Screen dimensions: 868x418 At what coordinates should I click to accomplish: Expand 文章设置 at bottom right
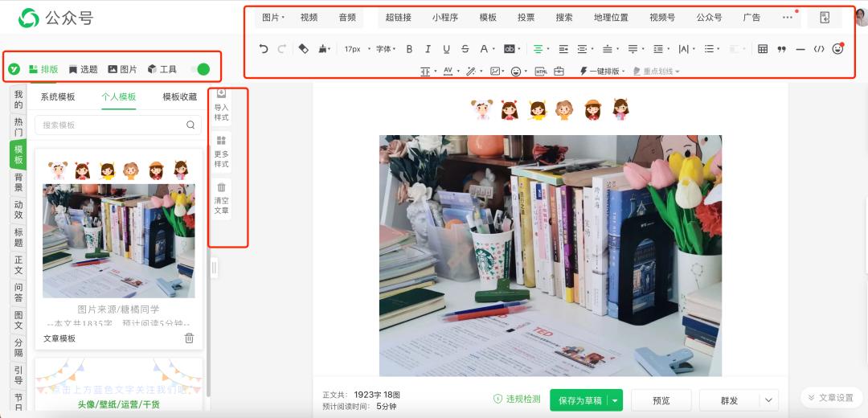click(x=829, y=398)
